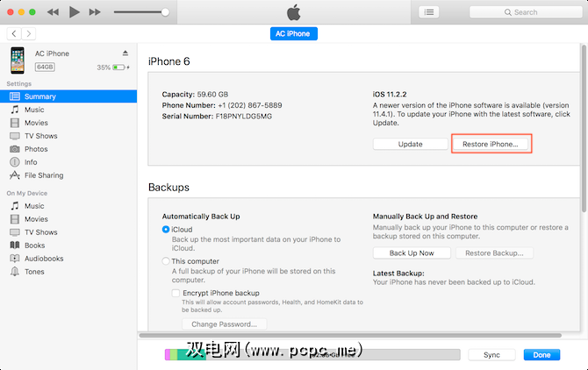
Task: Select the iCloud backup radio button
Action: [x=166, y=229]
